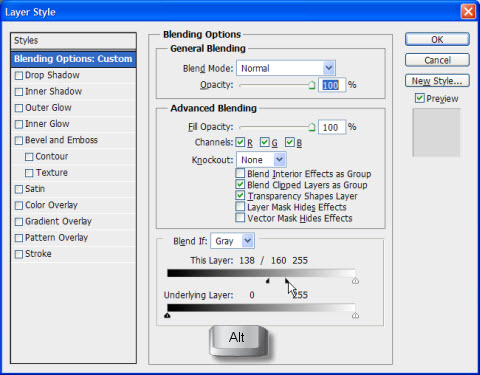Open the Knockout dropdown
The image size is (480, 375).
coord(261,160)
